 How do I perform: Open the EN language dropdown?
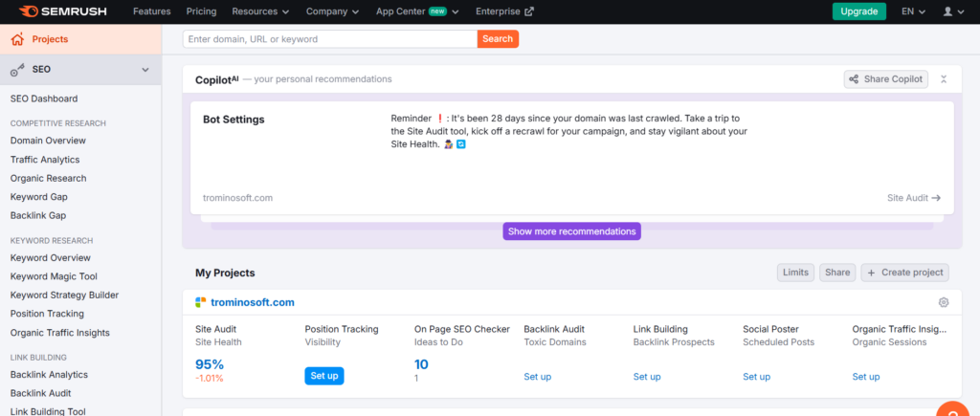click(x=914, y=11)
